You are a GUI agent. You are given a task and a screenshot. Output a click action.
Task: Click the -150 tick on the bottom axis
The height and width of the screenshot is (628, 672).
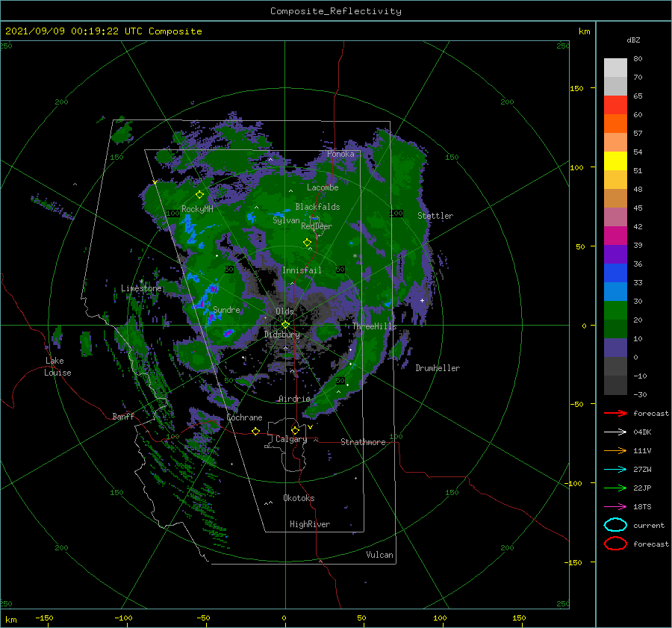(44, 618)
